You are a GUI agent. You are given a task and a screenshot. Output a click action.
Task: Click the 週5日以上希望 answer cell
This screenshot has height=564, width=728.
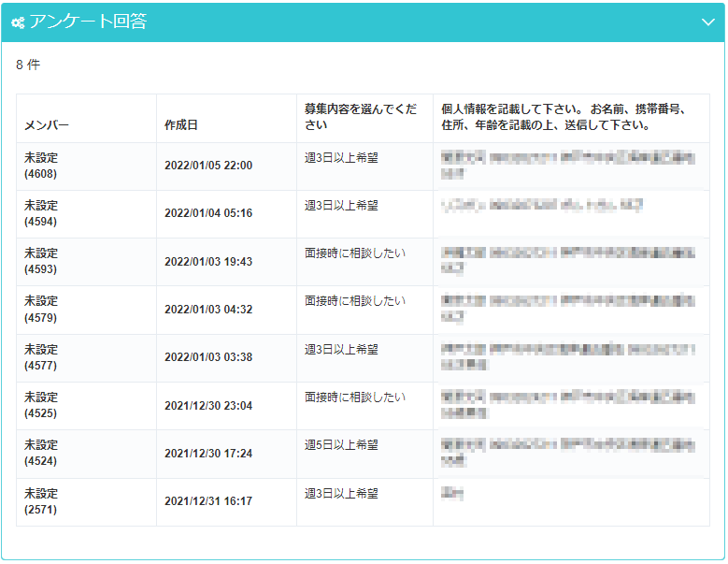[x=341, y=445]
